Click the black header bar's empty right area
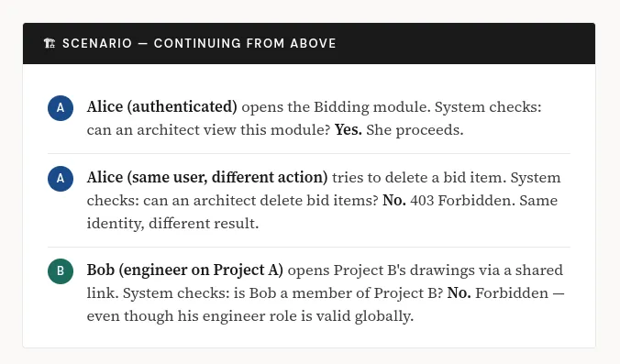Viewport: 620px width, 364px height. (467, 43)
